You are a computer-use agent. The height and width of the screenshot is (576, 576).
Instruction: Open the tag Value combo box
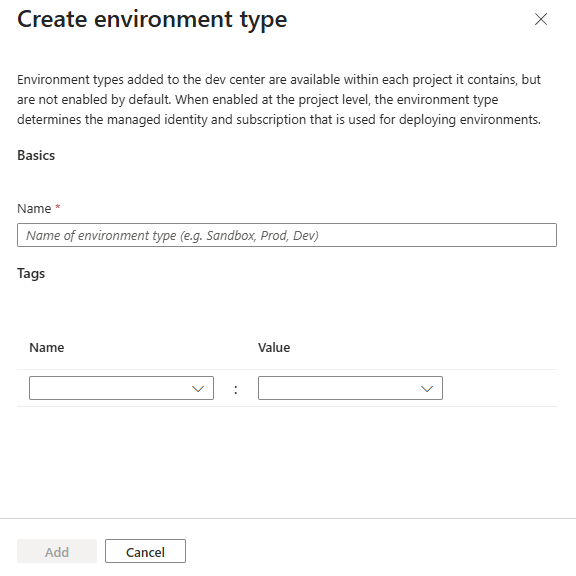pos(350,388)
